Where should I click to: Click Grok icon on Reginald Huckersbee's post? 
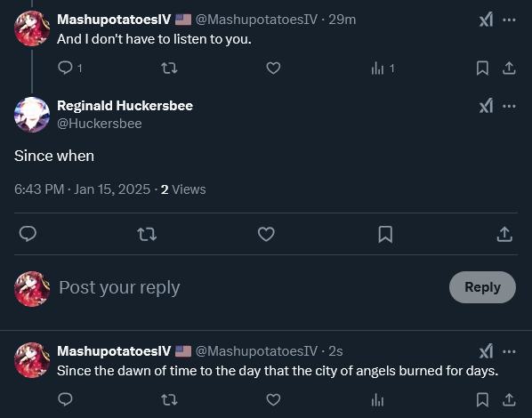pyautogui.click(x=487, y=106)
